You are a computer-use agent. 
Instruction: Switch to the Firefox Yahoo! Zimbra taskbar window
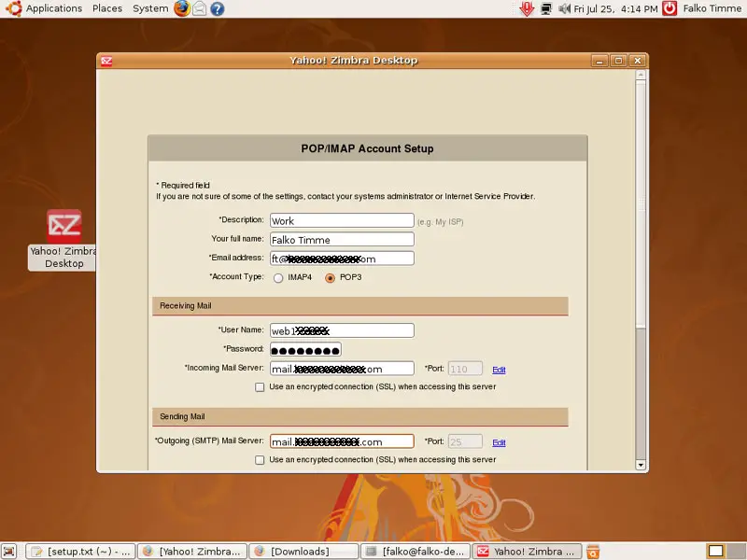coord(192,552)
